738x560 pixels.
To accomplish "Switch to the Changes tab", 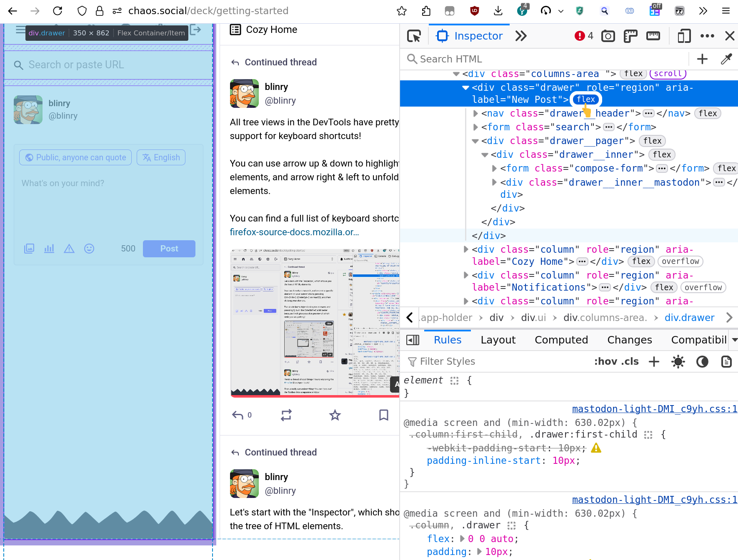I will click(x=629, y=340).
